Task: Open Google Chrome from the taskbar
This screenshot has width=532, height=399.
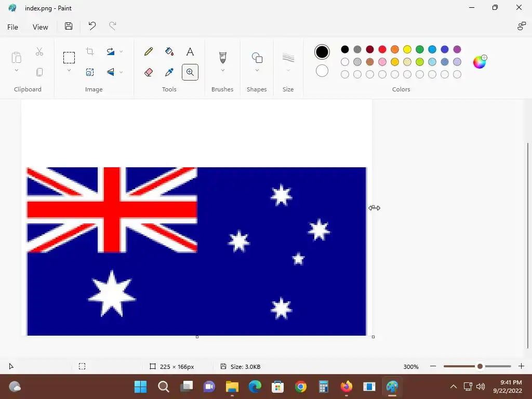Action: (x=301, y=387)
